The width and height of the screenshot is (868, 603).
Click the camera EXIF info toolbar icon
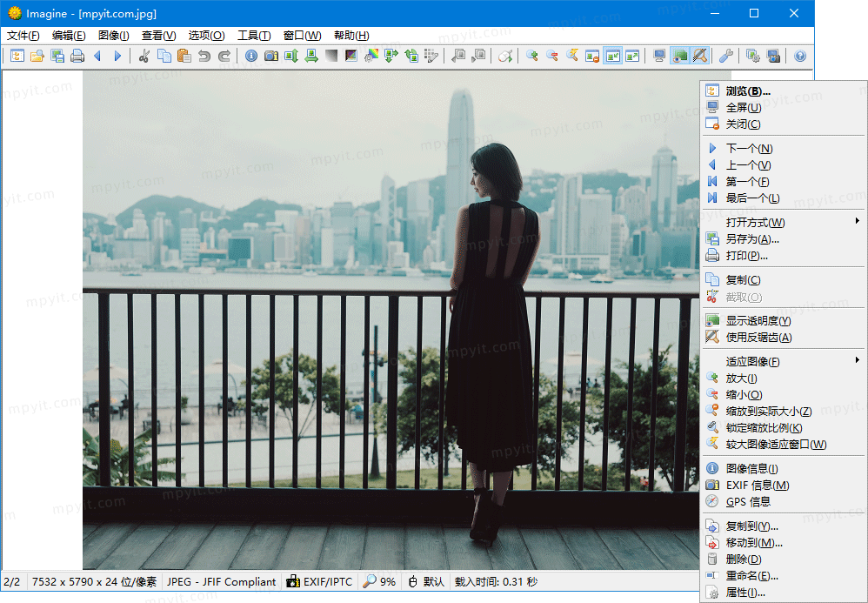(271, 56)
